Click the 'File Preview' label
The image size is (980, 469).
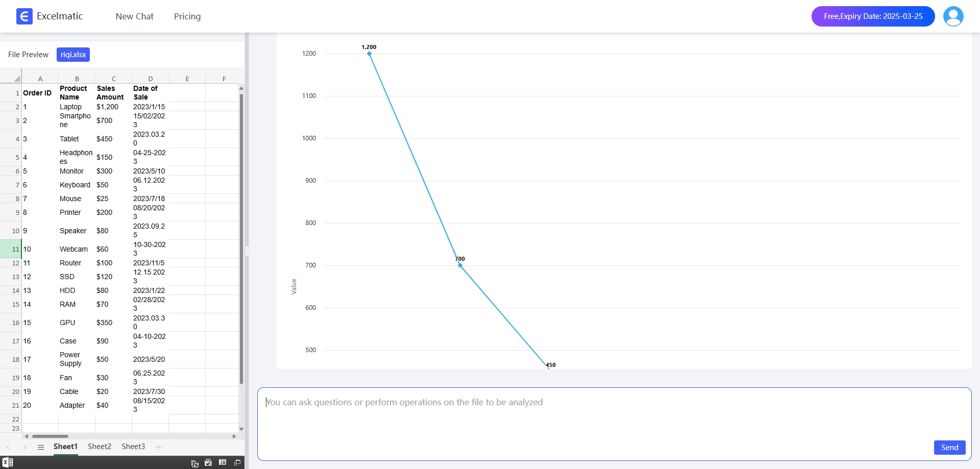pos(28,55)
